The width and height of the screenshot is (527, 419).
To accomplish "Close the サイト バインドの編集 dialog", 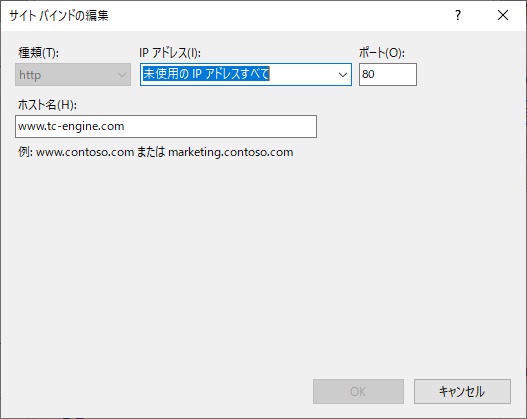I will 503,15.
